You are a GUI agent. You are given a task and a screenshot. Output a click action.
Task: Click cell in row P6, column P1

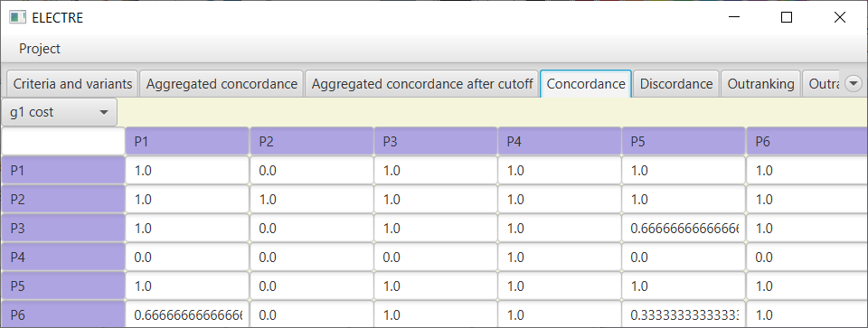coord(187,314)
